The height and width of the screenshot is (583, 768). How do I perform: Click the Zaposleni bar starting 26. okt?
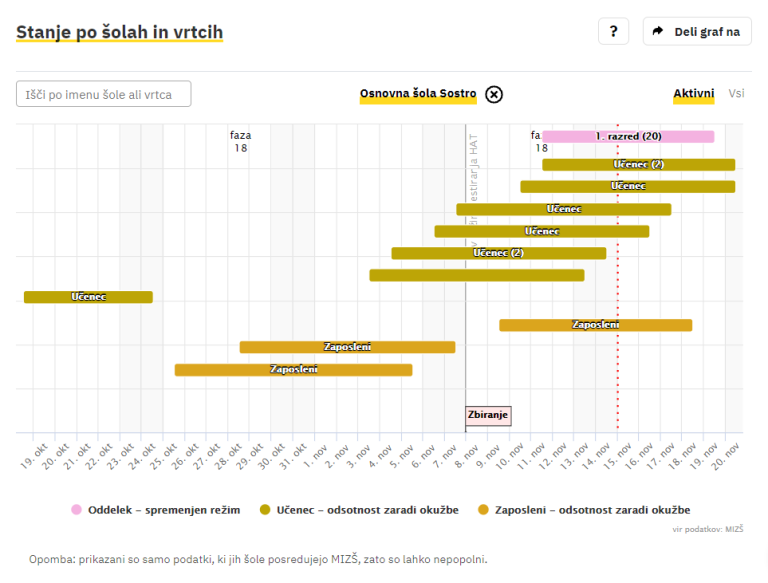point(293,370)
